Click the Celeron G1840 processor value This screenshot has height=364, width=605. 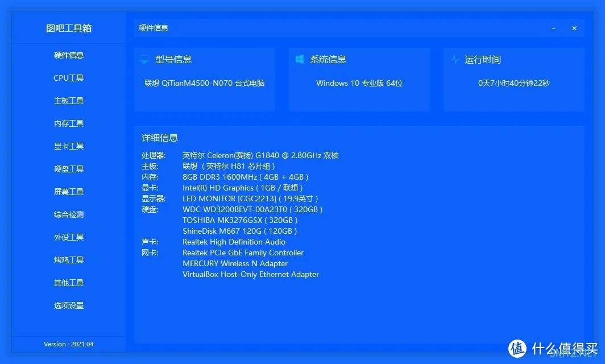pyautogui.click(x=260, y=155)
